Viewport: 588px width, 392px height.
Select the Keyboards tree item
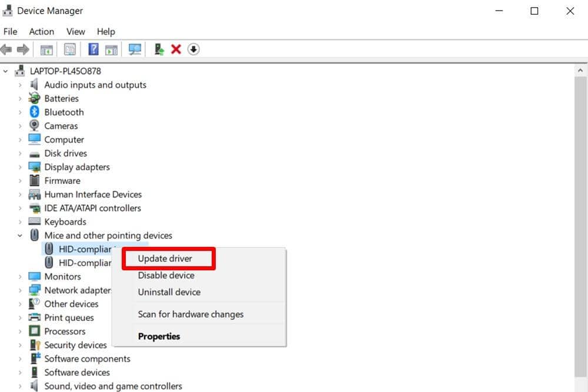coord(65,222)
